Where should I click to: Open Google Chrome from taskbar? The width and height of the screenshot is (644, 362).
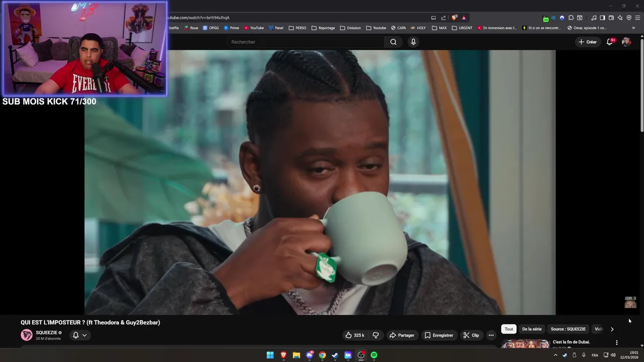pyautogui.click(x=322, y=355)
